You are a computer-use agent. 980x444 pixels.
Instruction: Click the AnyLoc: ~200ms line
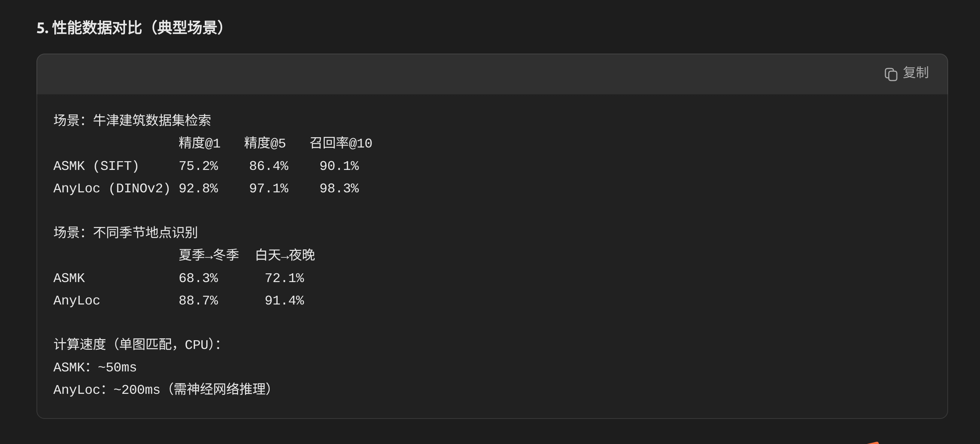163,390
